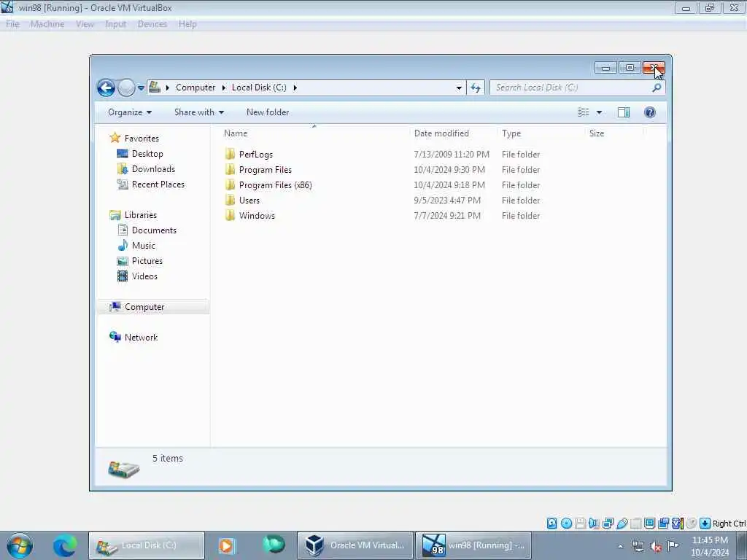Create a New folder from the toolbar
Image resolution: width=747 pixels, height=560 pixels.
click(268, 112)
